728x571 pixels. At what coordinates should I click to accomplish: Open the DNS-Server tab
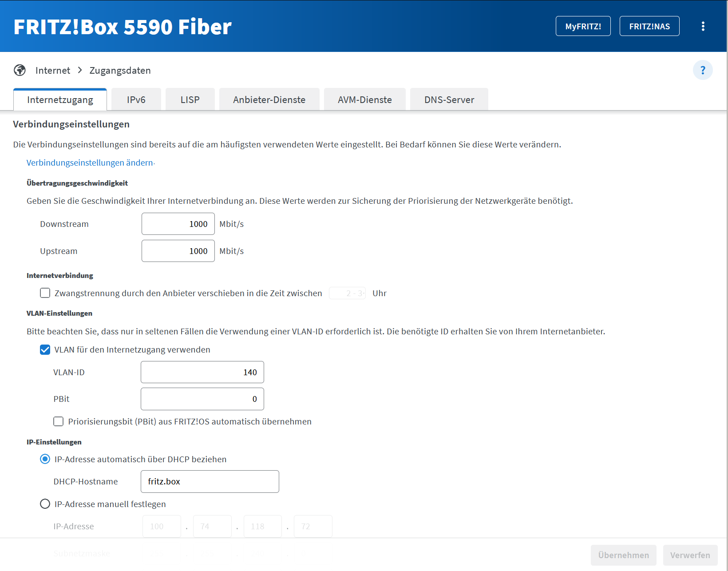[449, 99]
